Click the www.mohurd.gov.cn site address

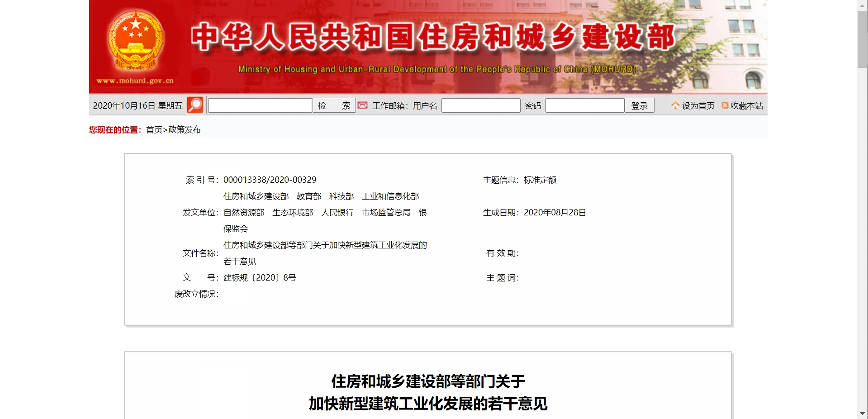(x=135, y=81)
